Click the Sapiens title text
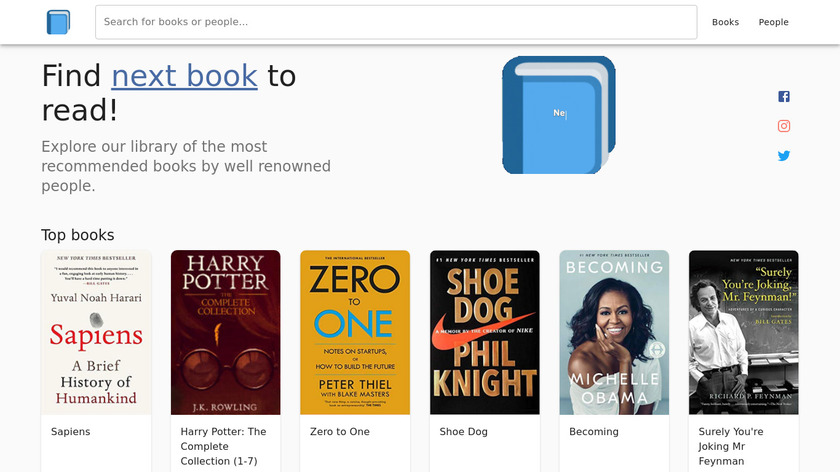The width and height of the screenshot is (840, 472). 71,432
